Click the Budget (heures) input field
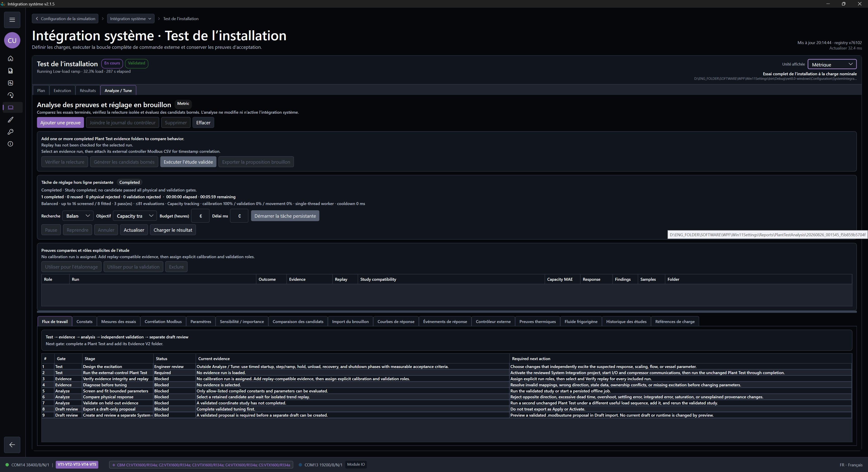The width and height of the screenshot is (868, 472). [200, 216]
